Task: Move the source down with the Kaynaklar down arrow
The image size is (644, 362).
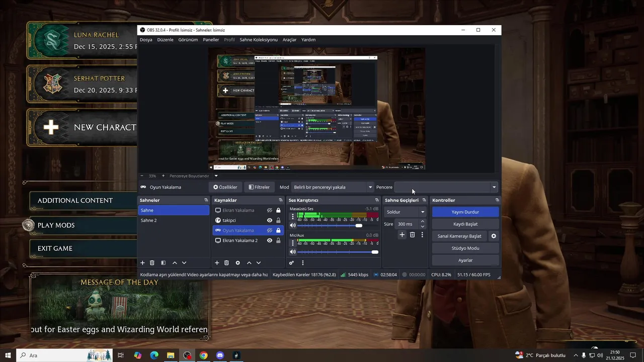Action: pyautogui.click(x=259, y=263)
